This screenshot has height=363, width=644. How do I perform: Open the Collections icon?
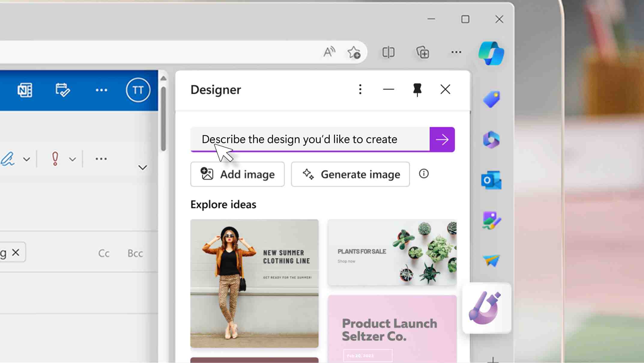(x=423, y=52)
